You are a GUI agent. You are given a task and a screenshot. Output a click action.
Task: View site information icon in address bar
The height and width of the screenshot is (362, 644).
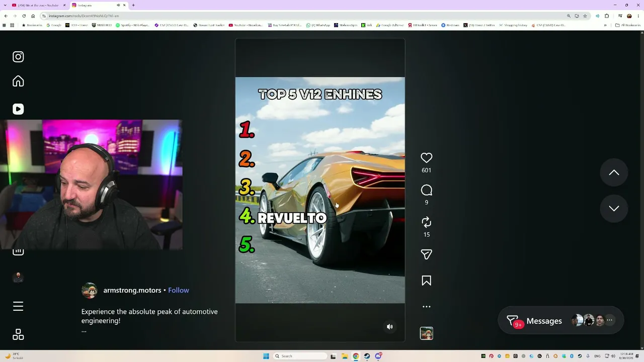(44, 16)
